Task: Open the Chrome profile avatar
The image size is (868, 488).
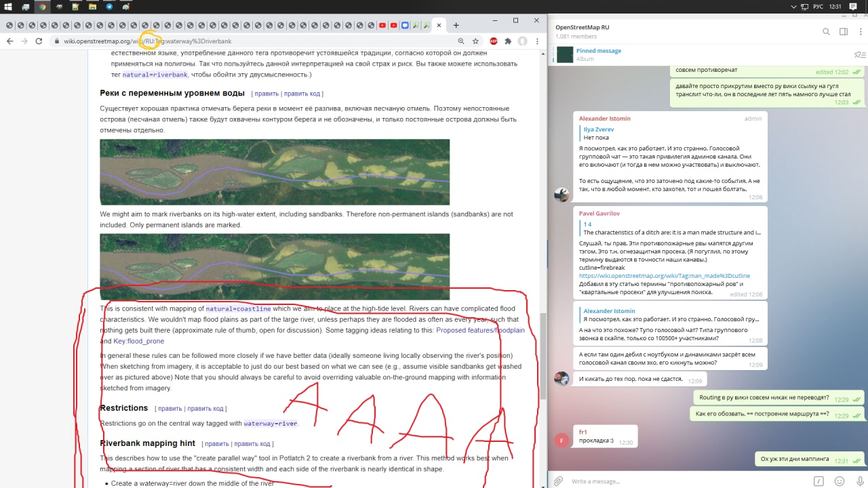Action: tap(523, 41)
